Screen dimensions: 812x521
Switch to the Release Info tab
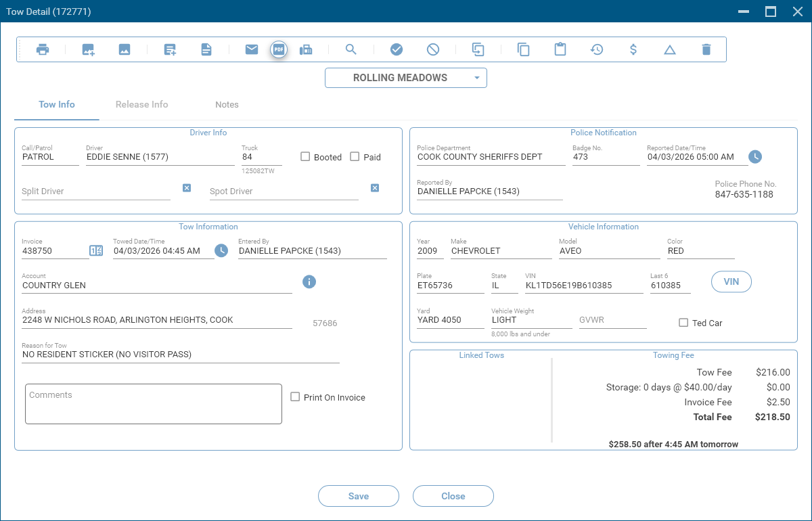[141, 105]
